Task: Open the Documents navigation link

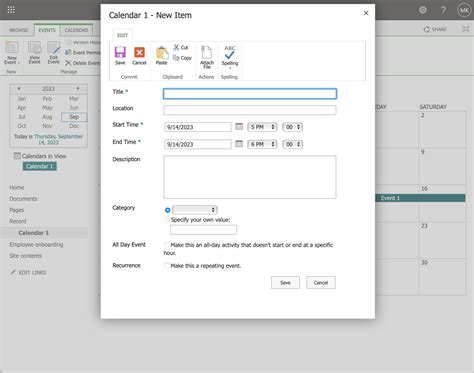Action: [x=23, y=199]
